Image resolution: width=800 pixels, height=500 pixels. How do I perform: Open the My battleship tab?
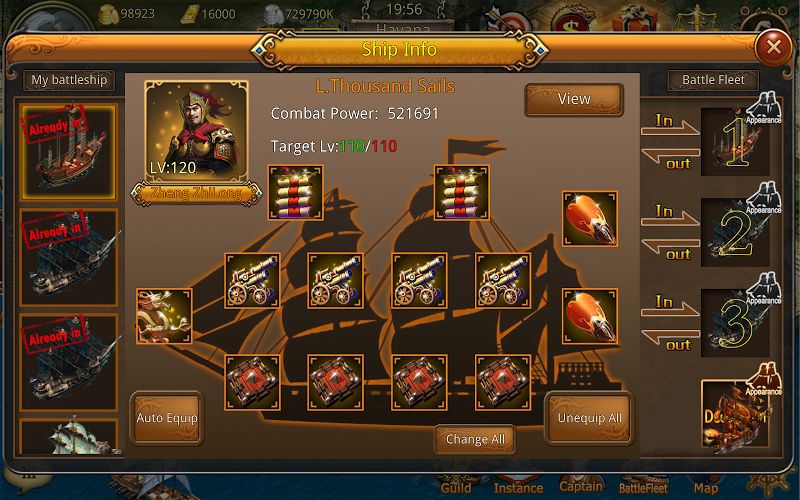(69, 80)
